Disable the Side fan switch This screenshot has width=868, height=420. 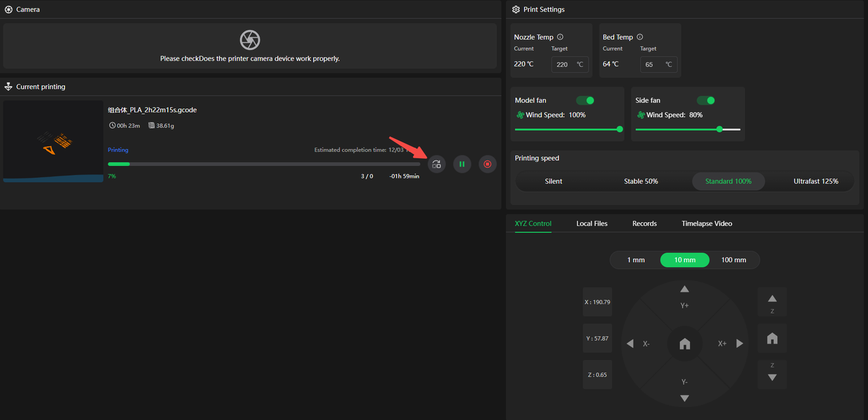point(706,100)
